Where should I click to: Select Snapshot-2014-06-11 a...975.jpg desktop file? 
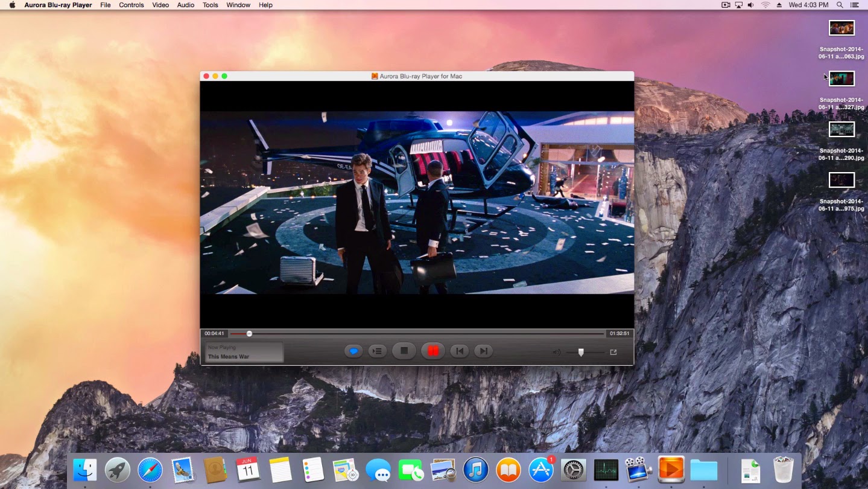coord(841,192)
